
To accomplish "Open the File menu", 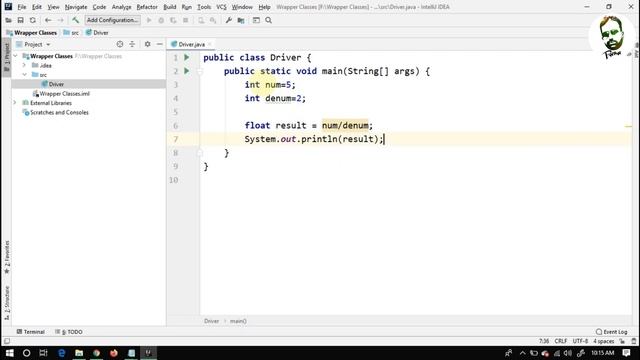I will pos(22,7).
